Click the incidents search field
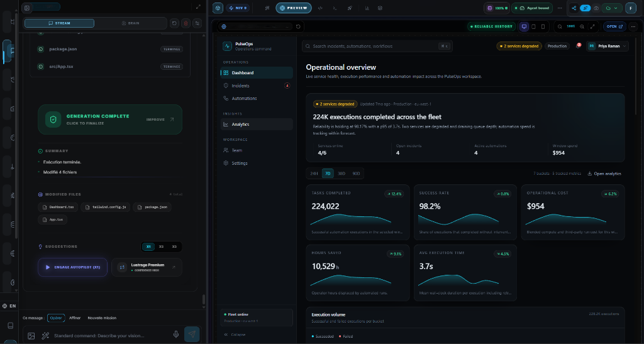The width and height of the screenshot is (644, 344). tap(377, 46)
